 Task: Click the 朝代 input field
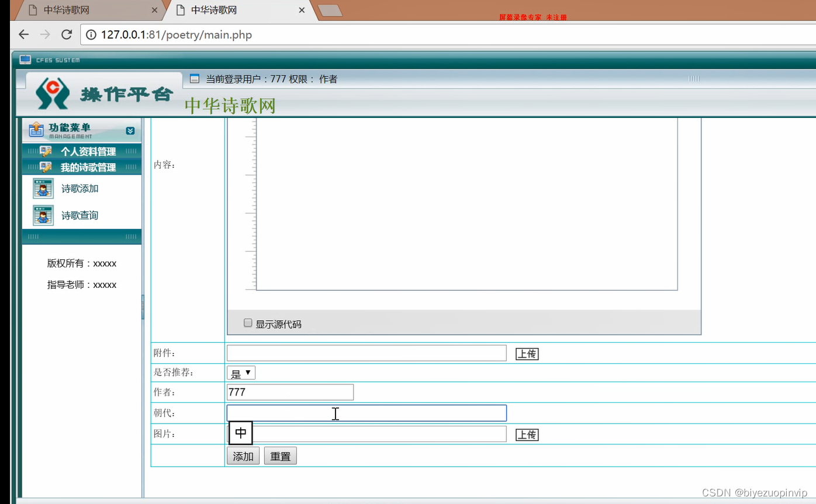coord(366,413)
